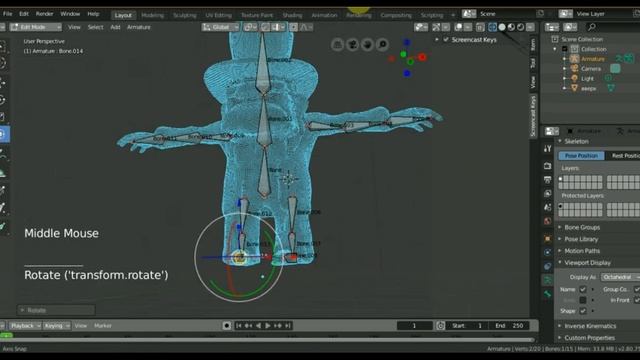
Task: Click the top blue Z axis on gizmo
Action: click(407, 42)
